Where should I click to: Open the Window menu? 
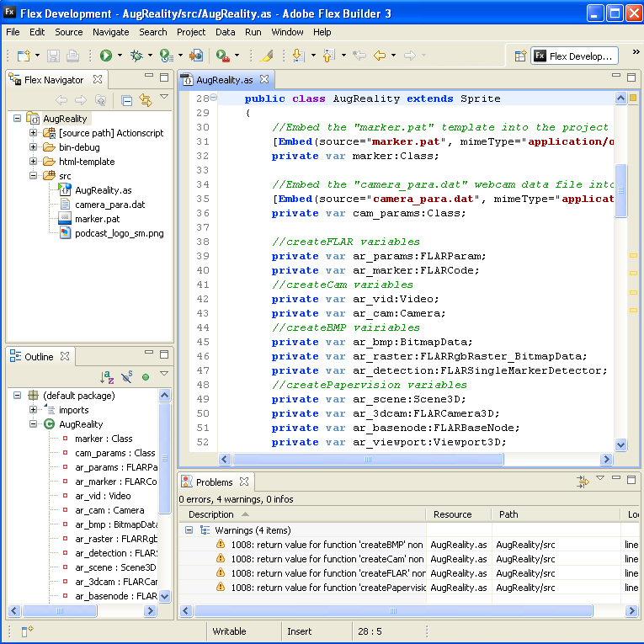pos(287,32)
